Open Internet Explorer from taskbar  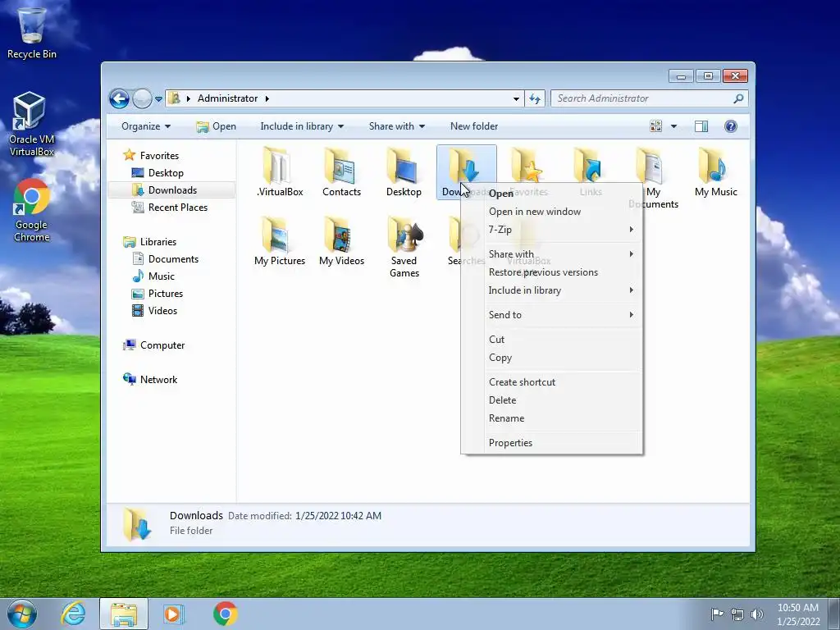coord(73,614)
